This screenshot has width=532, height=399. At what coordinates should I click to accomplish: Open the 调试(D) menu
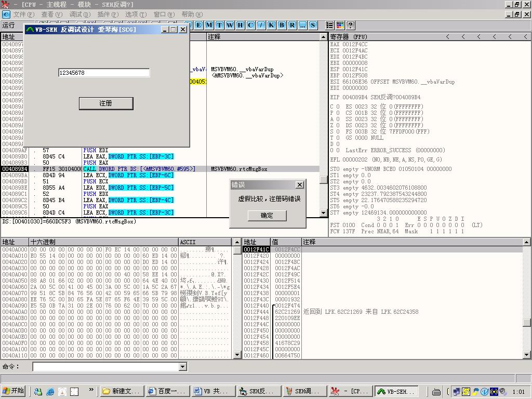pos(80,15)
